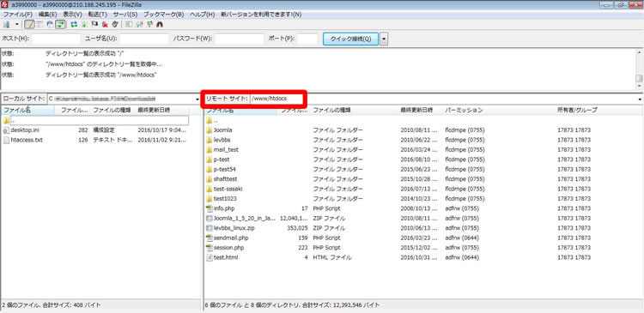Image resolution: width=644 pixels, height=313 pixels.
Task: Select the shafttest folder icon
Action: [x=210, y=179]
